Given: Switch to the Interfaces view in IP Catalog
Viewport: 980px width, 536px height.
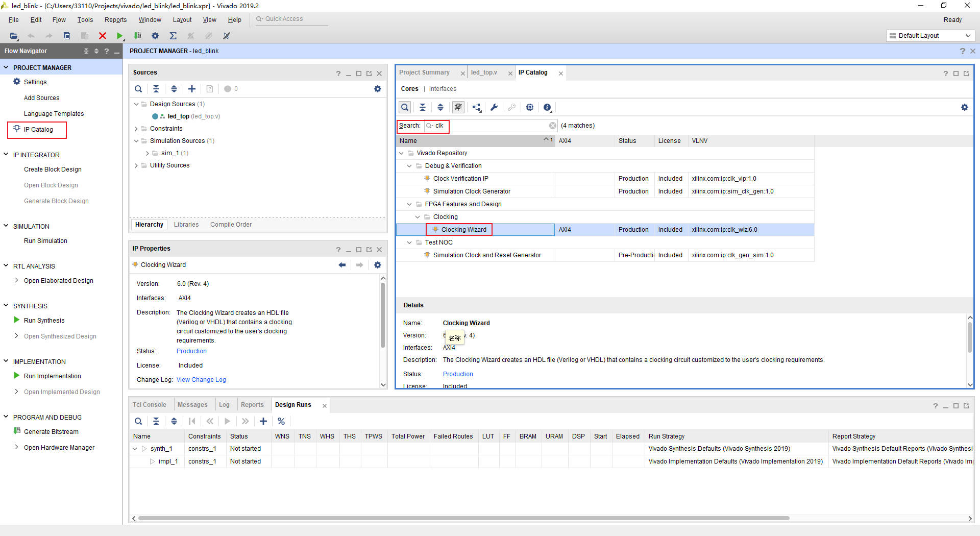Looking at the screenshot, I should pos(443,89).
